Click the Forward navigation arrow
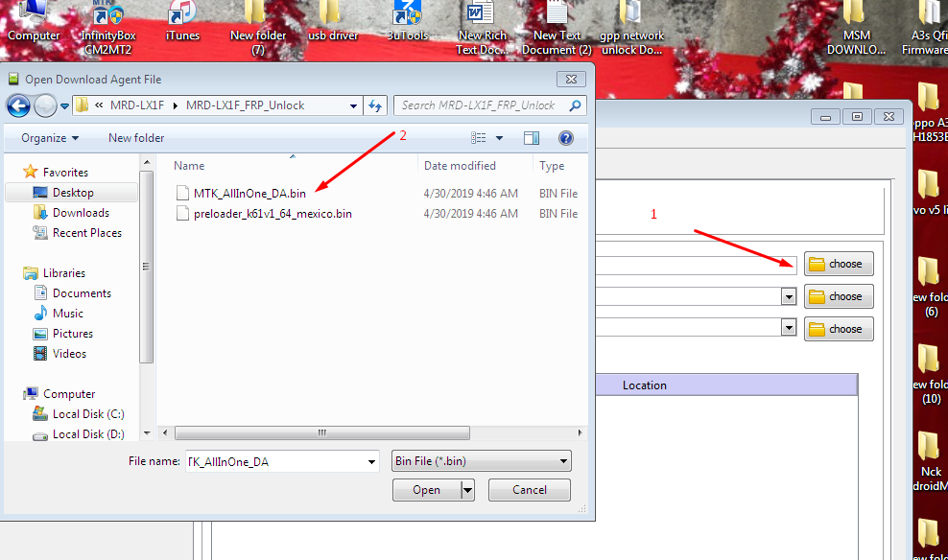 tap(45, 105)
